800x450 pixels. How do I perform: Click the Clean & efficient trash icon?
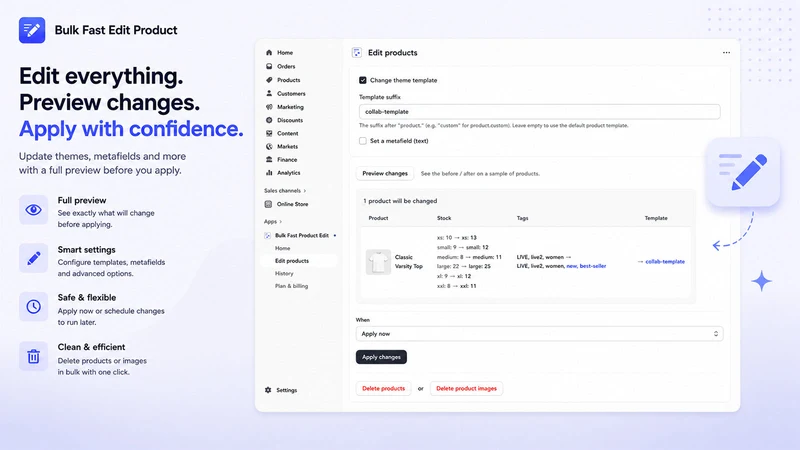(x=34, y=356)
